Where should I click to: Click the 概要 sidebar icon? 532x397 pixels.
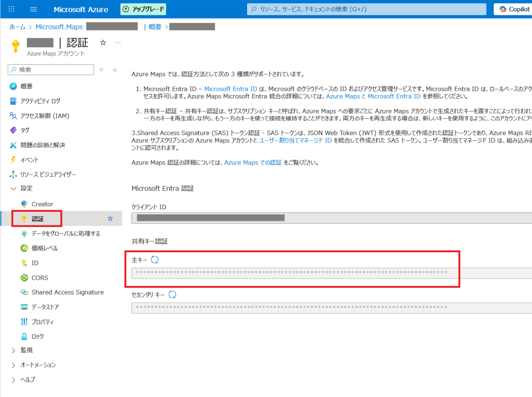(13, 86)
